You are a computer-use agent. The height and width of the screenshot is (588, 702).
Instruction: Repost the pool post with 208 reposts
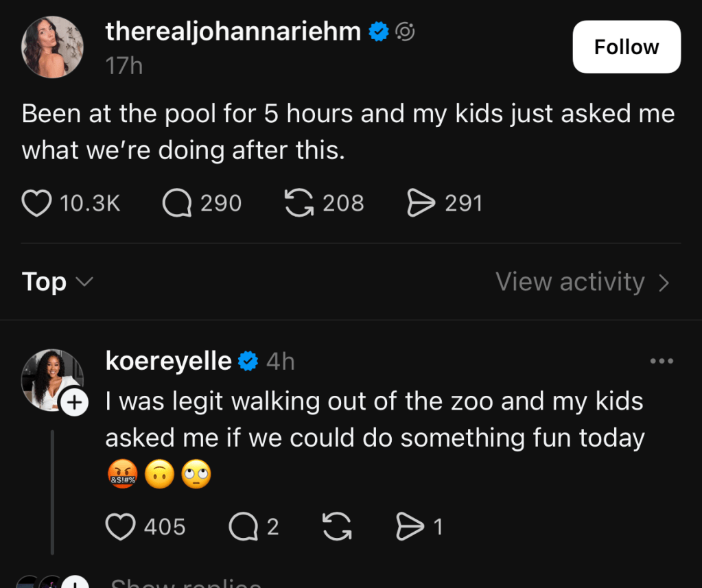point(299,203)
